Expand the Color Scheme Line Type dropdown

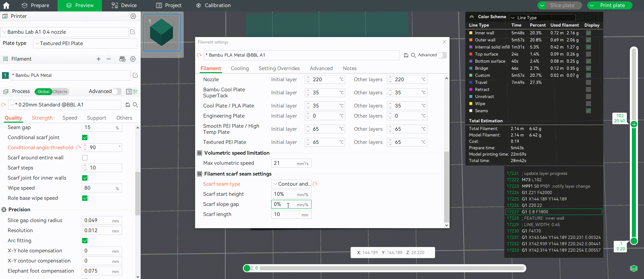pyautogui.click(x=542, y=18)
